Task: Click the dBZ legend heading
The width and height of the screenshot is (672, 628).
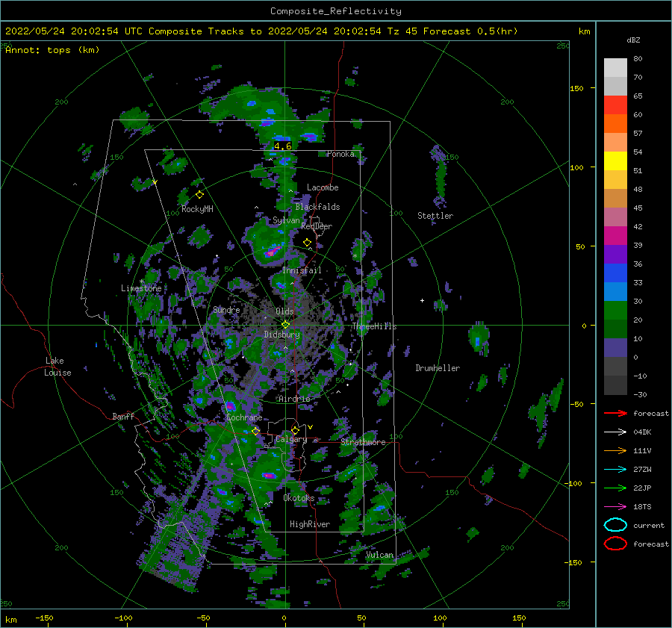Action: 633,40
